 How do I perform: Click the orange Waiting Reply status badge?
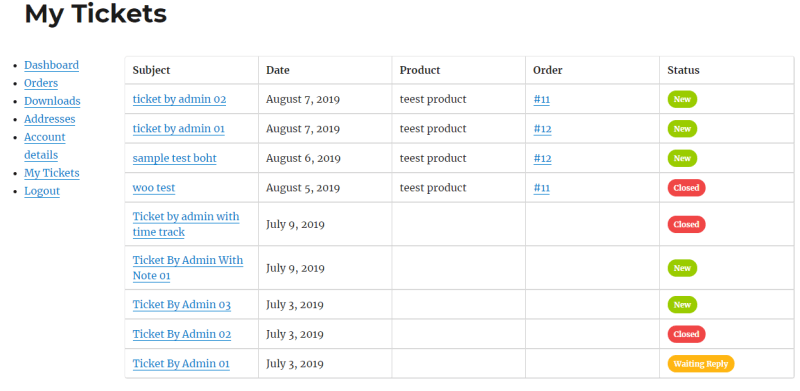tap(701, 364)
